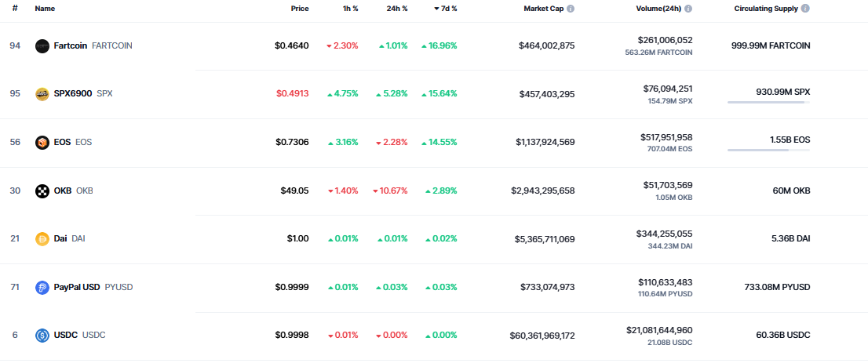Click the Dai yellow logo icon

coord(42,239)
